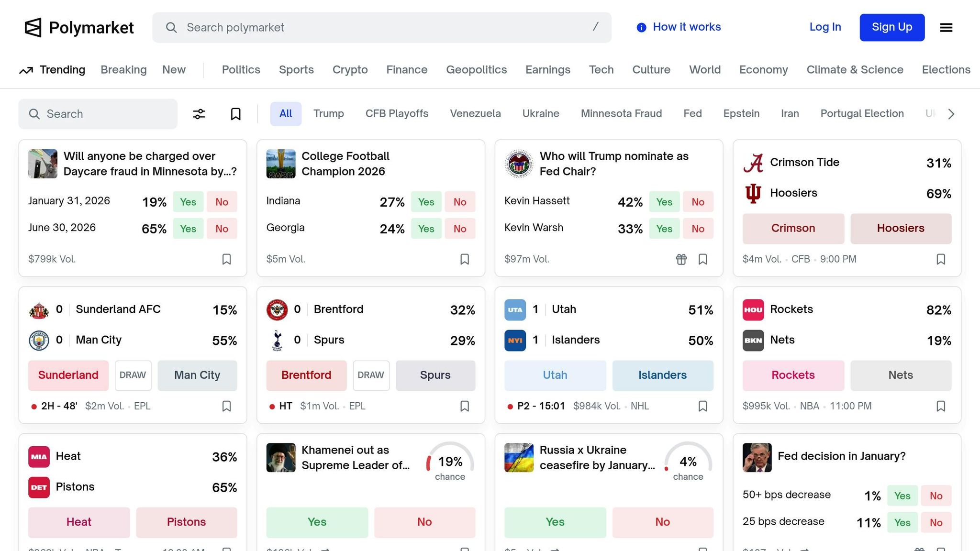Click the Sign Up button
This screenshot has width=980, height=551.
click(x=892, y=27)
